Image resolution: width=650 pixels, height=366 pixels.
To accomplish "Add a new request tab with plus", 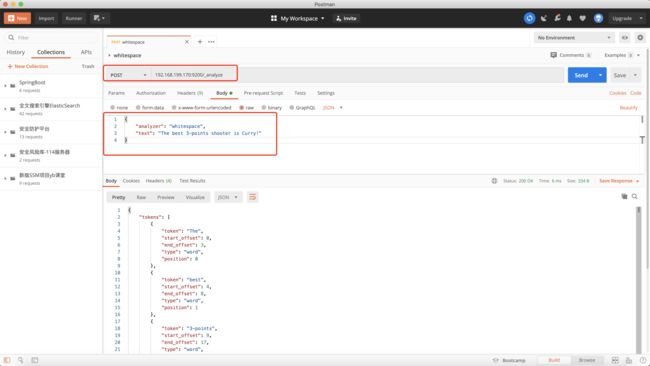I will [200, 42].
